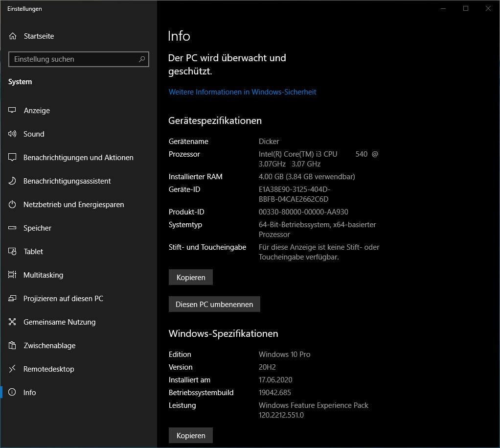
Task: Click the version value 20H2
Action: point(267,367)
